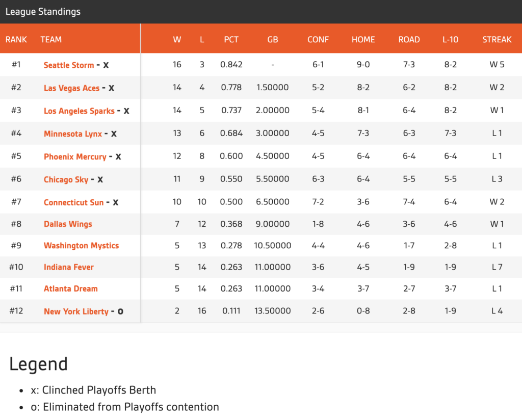
Task: Click the TEAM column header
Action: tap(51, 40)
